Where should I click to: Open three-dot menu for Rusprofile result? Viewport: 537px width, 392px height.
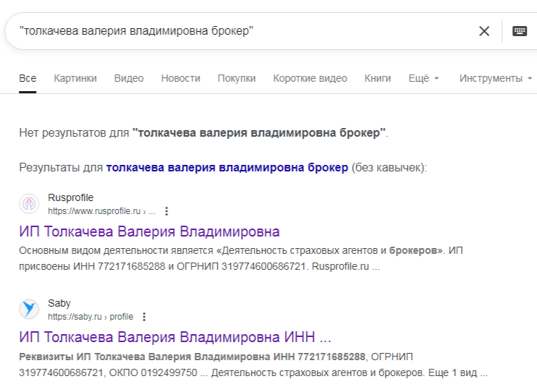click(x=166, y=211)
